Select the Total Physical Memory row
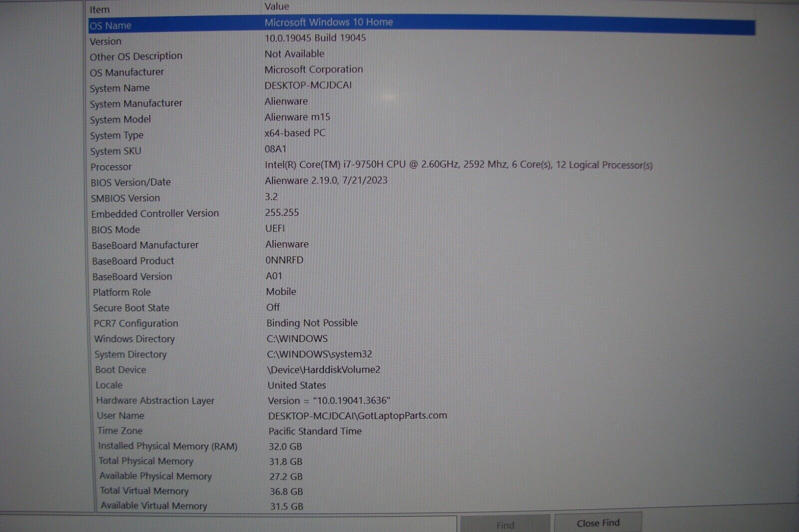The image size is (799, 532). 421,461
